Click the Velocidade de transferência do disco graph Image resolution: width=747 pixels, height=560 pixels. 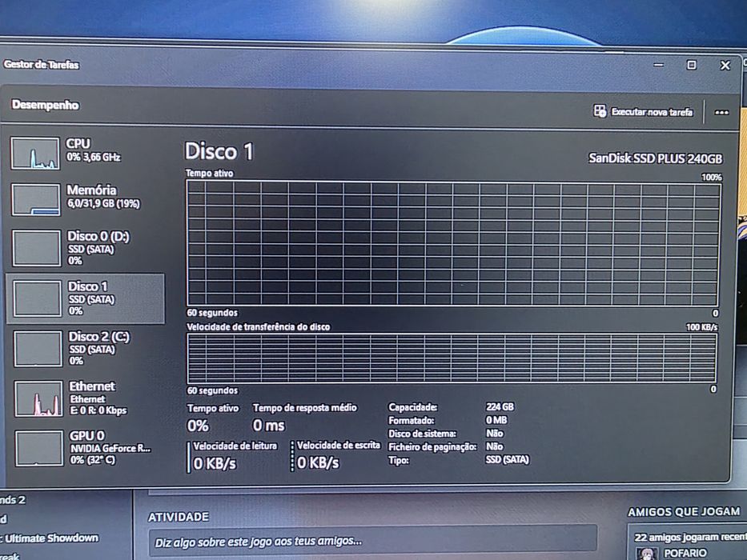[452, 358]
